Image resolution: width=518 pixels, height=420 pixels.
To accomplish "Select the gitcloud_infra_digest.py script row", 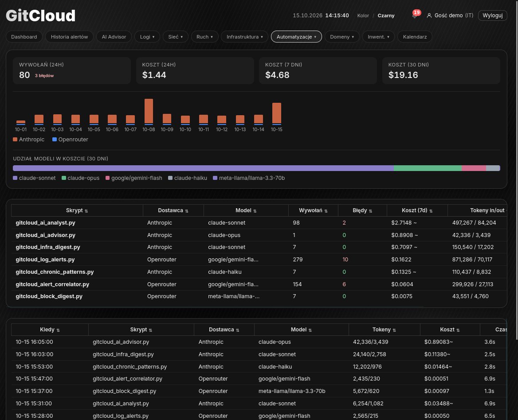I will pos(259,247).
